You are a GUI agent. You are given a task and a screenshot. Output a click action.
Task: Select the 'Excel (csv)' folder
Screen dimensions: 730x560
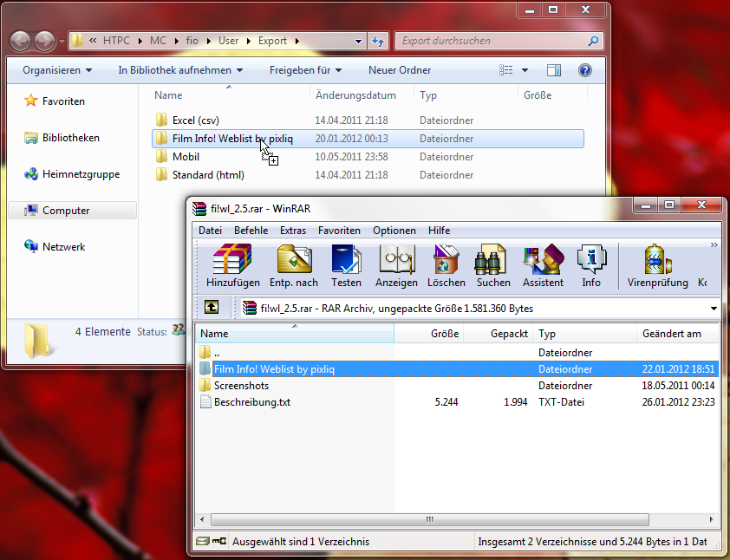pos(368,120)
